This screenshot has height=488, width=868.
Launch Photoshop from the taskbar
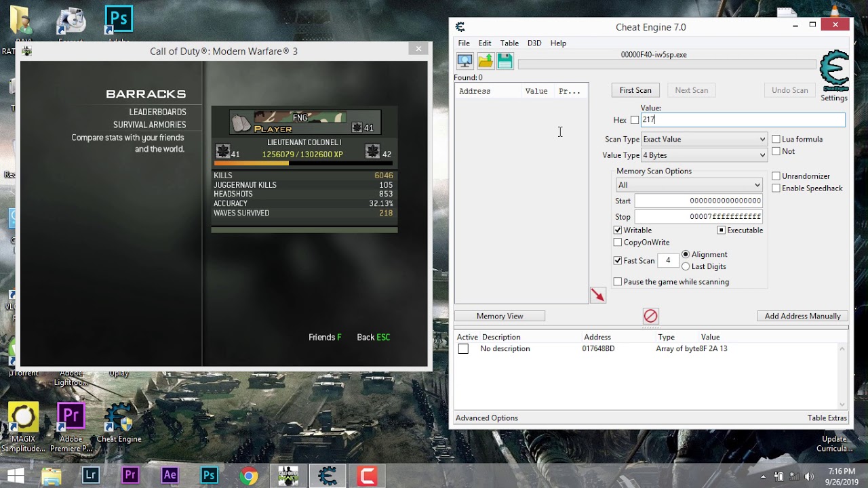pos(209,476)
